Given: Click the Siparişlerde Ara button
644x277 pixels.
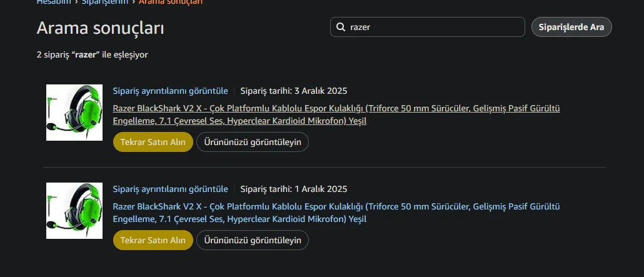Looking at the screenshot, I should point(571,27).
